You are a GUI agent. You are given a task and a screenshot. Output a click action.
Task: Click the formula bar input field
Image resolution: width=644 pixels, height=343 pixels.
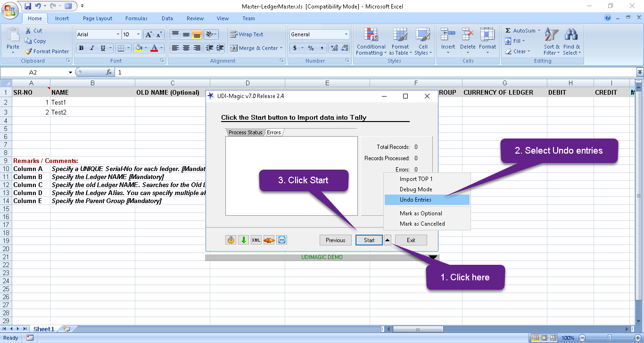pyautogui.click(x=375, y=72)
